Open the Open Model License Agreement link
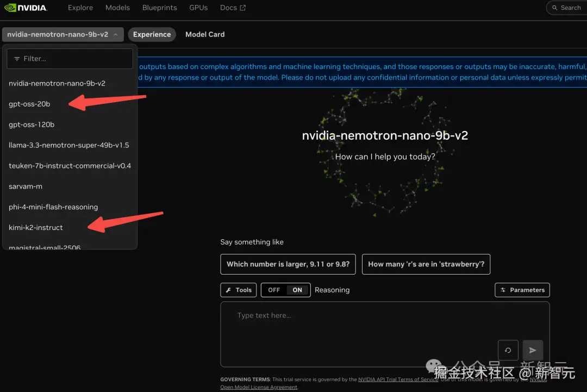Viewport: 587px width, 392px height. (259, 387)
